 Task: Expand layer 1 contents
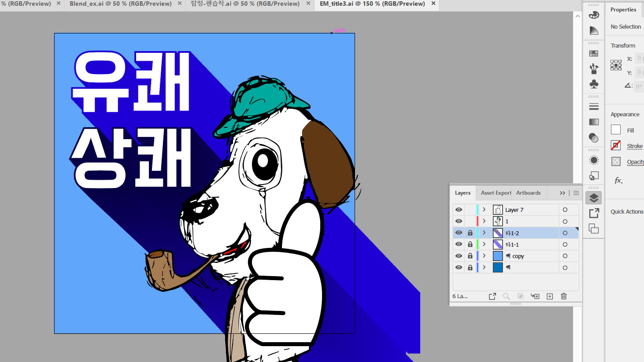pyautogui.click(x=484, y=221)
